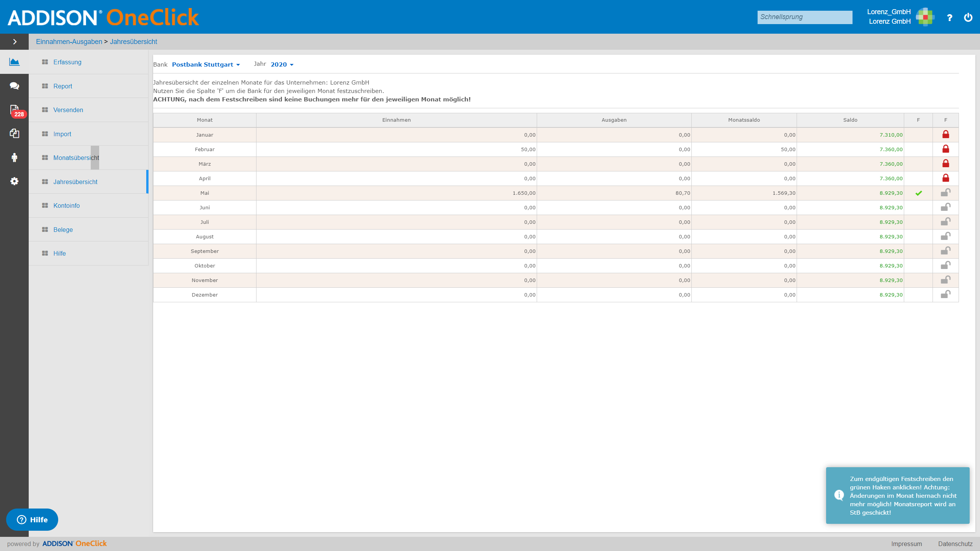Open the chat bubbles icon in sidebar
Image resolution: width=980 pixels, height=551 pixels.
pos(15,86)
